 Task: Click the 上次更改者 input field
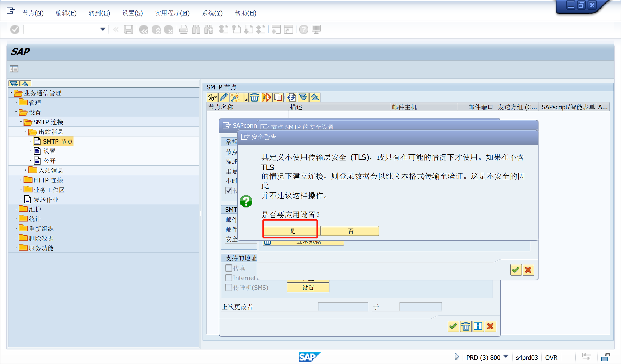tap(343, 307)
